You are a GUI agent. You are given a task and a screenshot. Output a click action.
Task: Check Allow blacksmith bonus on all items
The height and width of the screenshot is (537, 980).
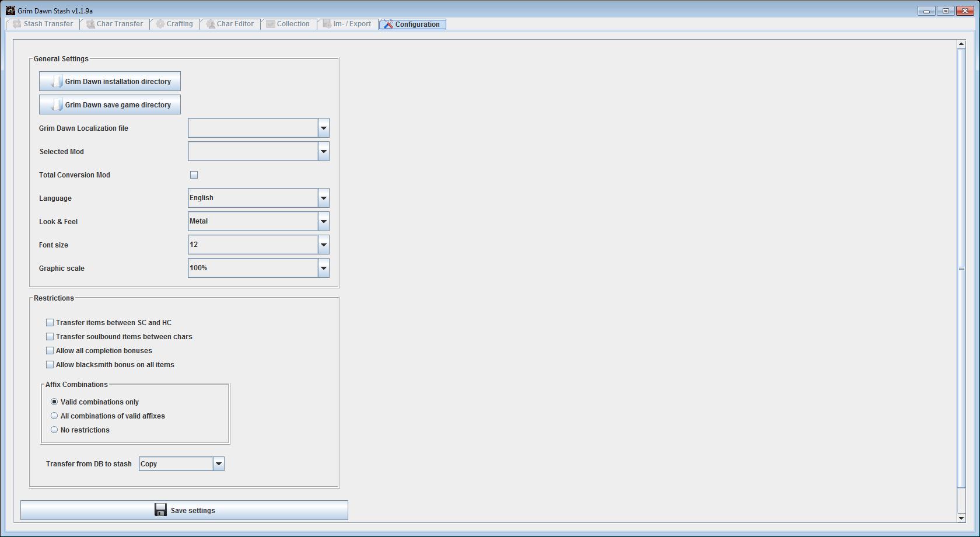coord(50,364)
